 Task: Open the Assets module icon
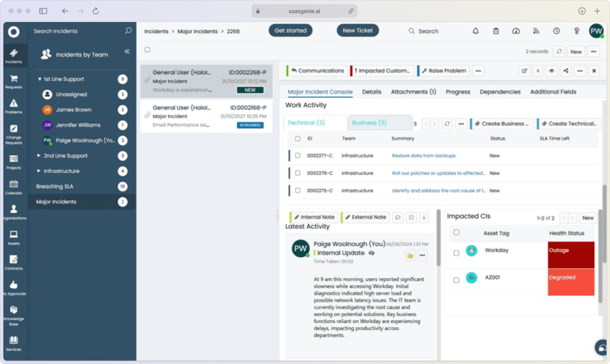tap(14, 237)
